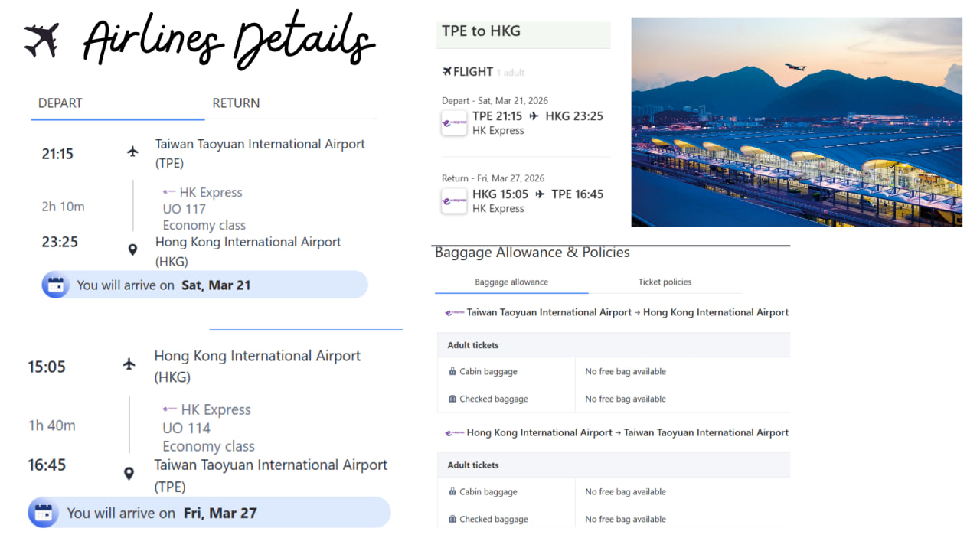Click the first Cabin baggage luggage icon
Image resolution: width=980 pixels, height=551 pixels.
452,372
